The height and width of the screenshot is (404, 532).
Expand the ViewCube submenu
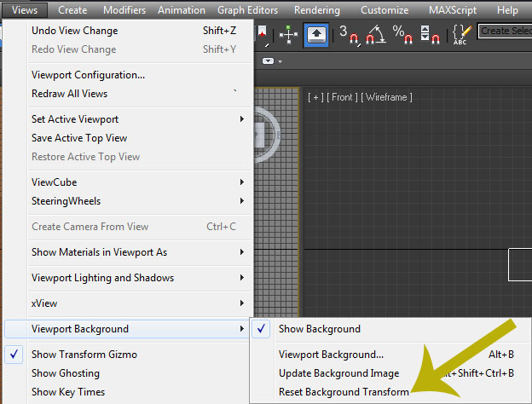point(129,182)
